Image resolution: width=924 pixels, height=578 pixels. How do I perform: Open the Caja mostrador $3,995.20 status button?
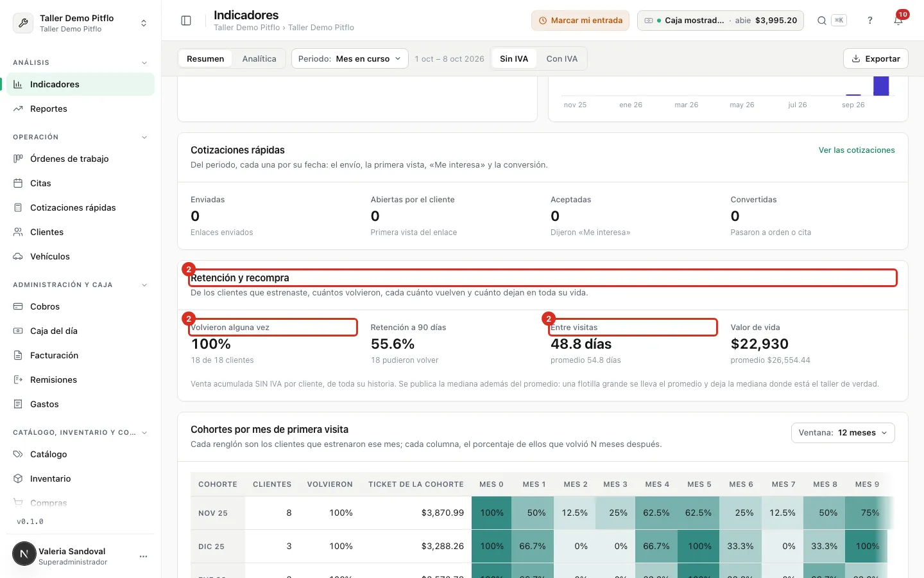[x=721, y=21]
